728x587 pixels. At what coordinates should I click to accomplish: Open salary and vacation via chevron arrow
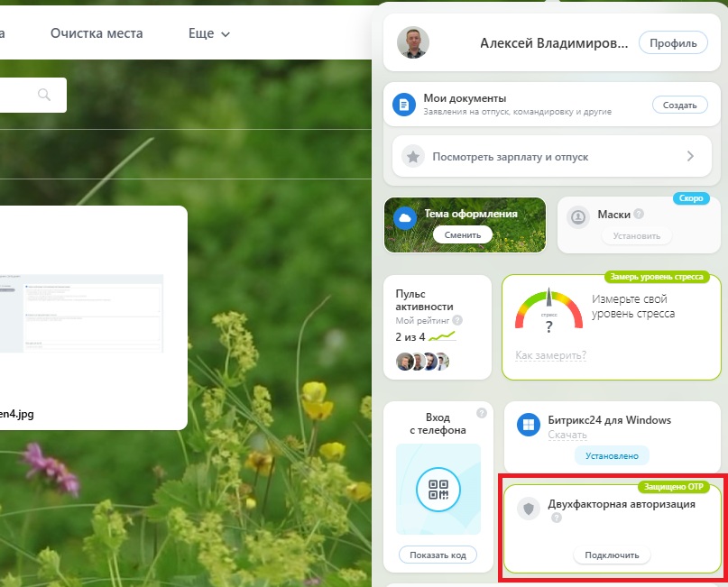[690, 156]
